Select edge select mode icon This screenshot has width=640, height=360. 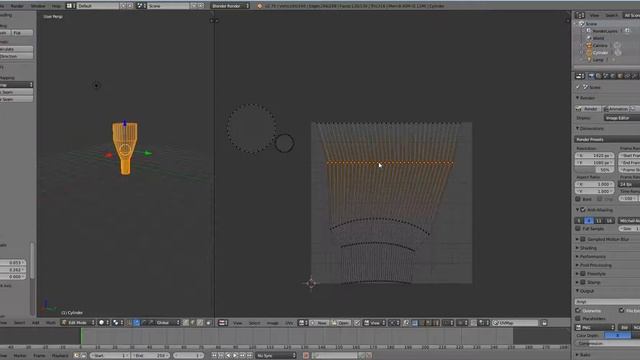[x=193, y=322]
